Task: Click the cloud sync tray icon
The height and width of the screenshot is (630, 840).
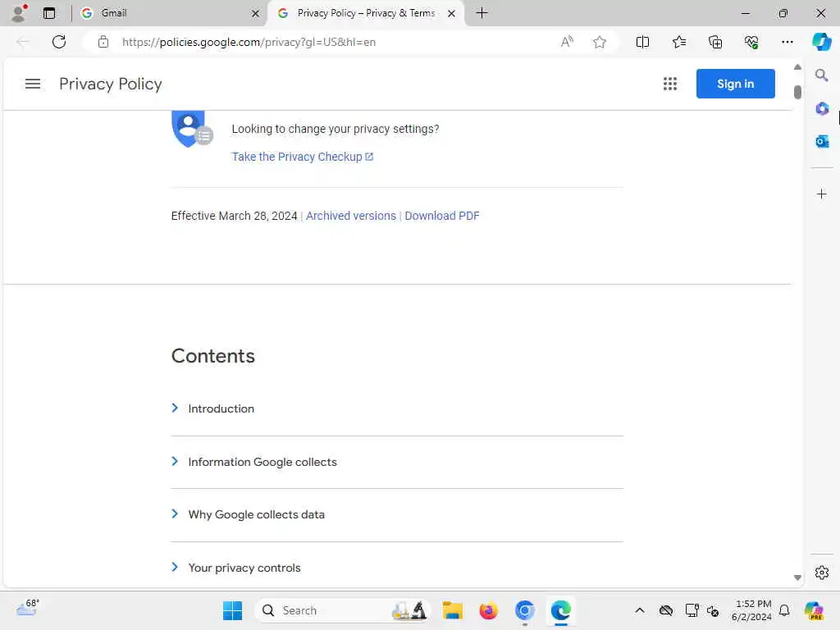Action: click(666, 610)
